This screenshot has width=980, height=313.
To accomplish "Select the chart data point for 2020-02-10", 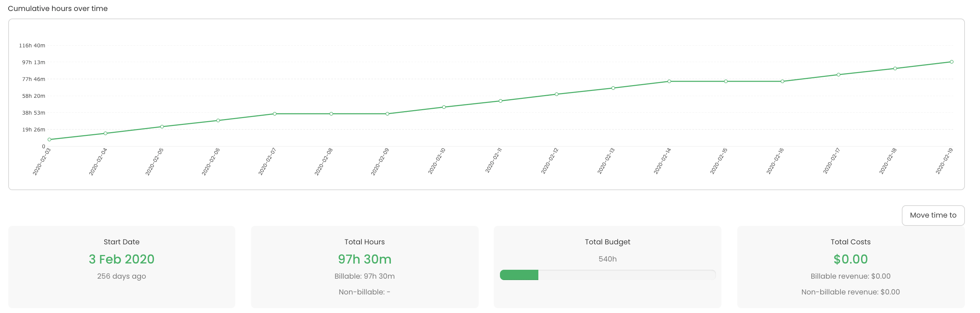I will tap(444, 107).
